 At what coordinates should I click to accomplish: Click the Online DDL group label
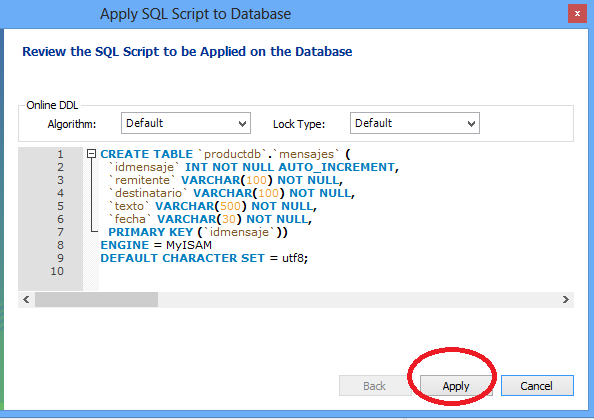click(52, 105)
